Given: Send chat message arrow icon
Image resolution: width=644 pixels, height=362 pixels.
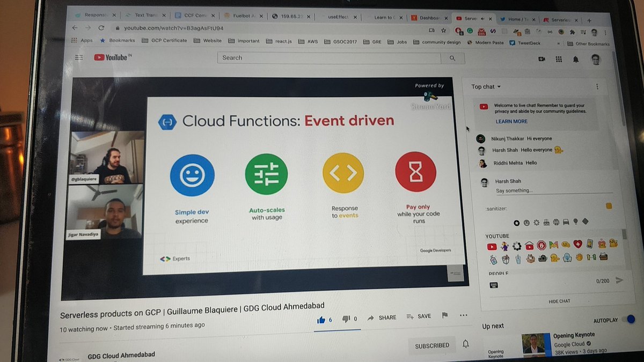Looking at the screenshot, I should click(x=619, y=280).
